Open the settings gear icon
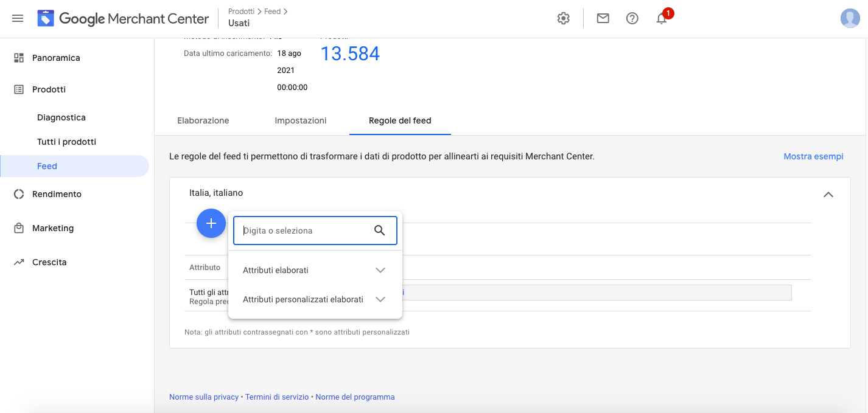The width and height of the screenshot is (868, 413). pyautogui.click(x=563, y=19)
